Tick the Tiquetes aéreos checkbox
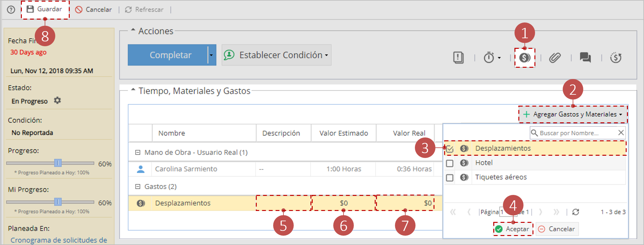The height and width of the screenshot is (245, 644). click(x=450, y=178)
